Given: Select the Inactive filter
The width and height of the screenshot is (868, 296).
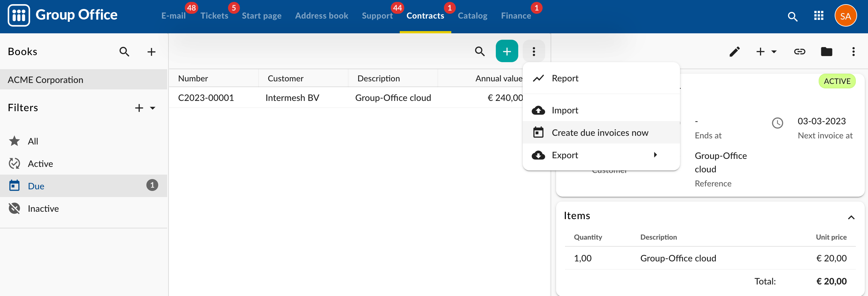Looking at the screenshot, I should 84,208.
